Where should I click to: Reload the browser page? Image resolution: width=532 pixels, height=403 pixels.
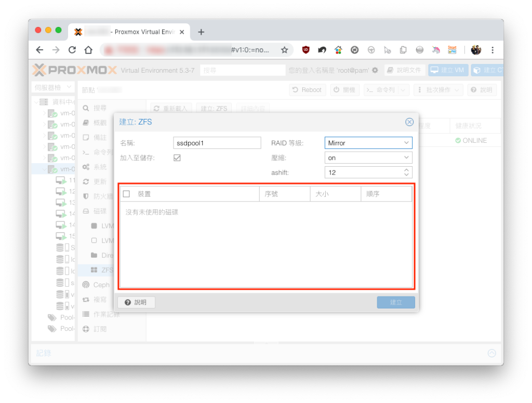[x=72, y=50]
